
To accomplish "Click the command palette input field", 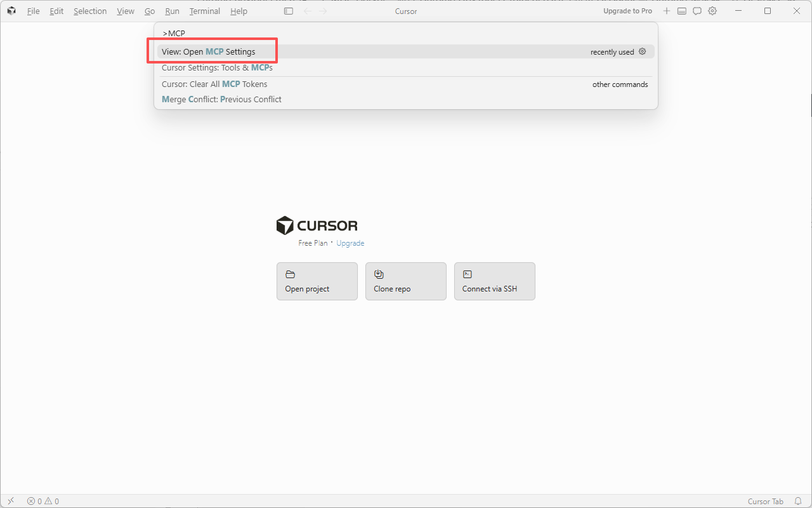I will (406, 33).
